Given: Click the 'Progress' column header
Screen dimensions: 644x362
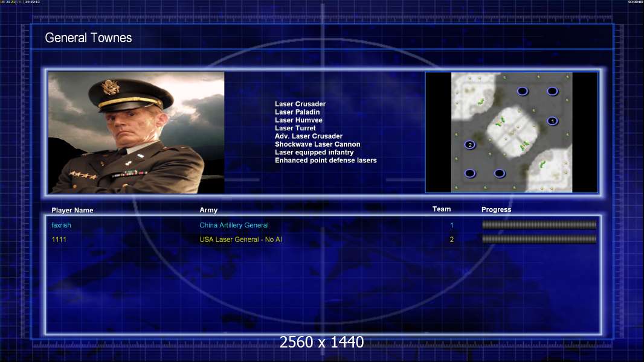Looking at the screenshot, I should tap(496, 209).
